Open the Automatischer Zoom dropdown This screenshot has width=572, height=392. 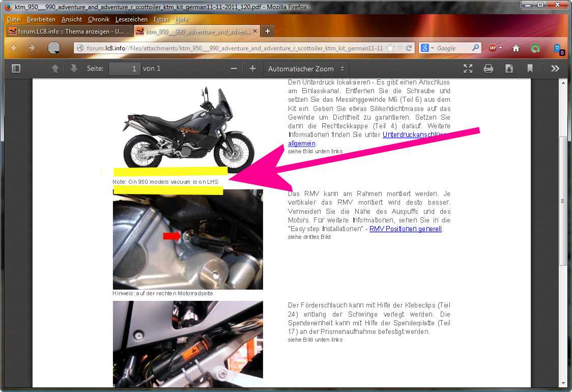[x=306, y=69]
